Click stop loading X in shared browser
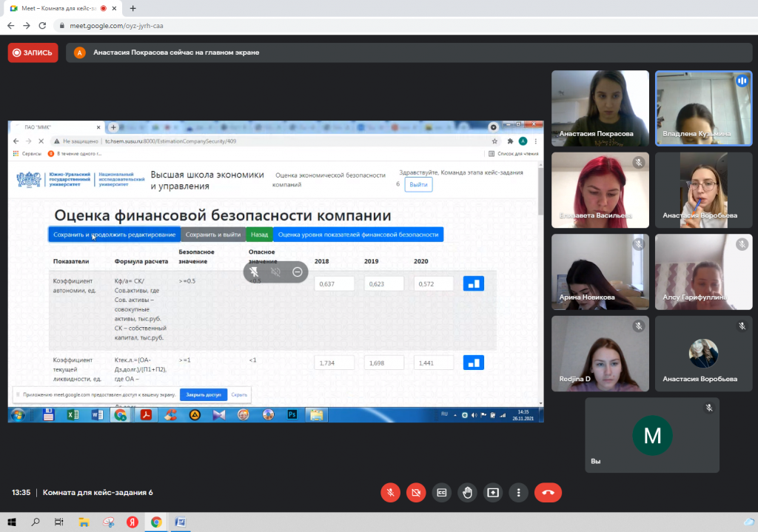 point(41,141)
